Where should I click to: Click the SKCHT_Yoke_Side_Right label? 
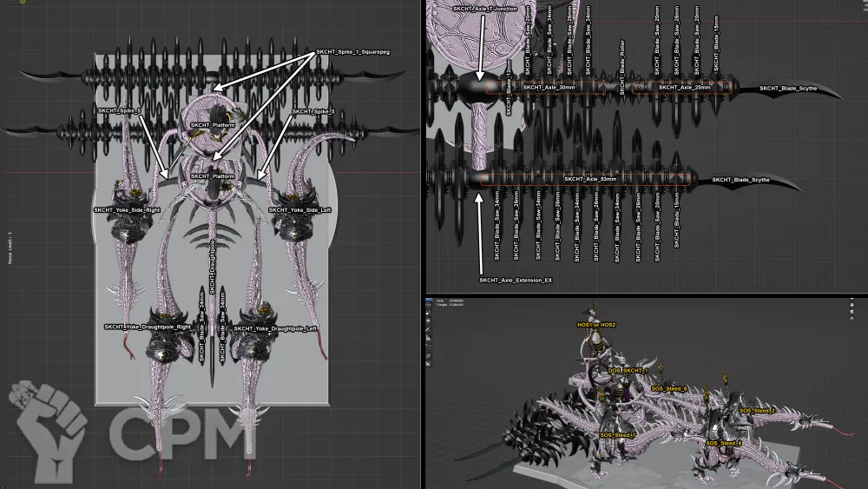[127, 209]
